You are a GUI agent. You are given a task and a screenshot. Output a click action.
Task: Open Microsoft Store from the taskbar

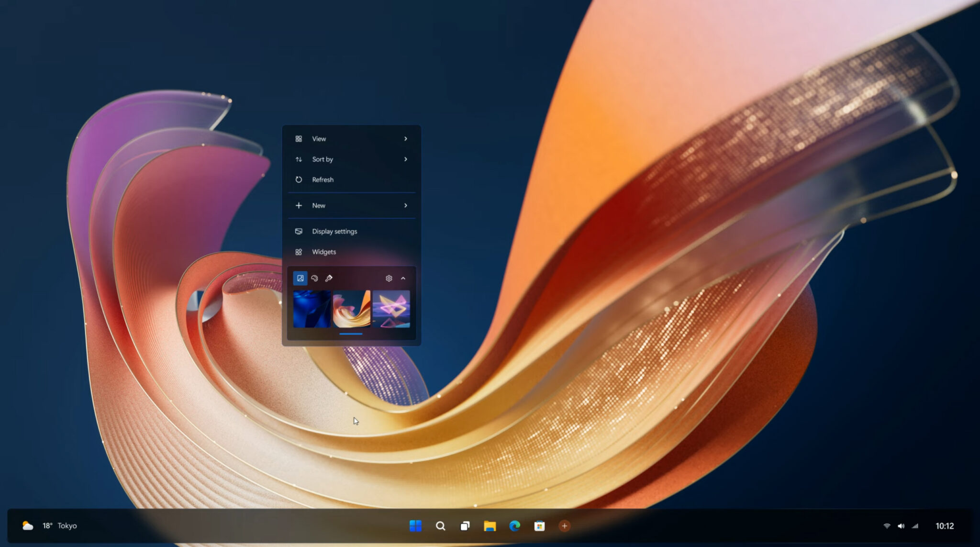(540, 525)
